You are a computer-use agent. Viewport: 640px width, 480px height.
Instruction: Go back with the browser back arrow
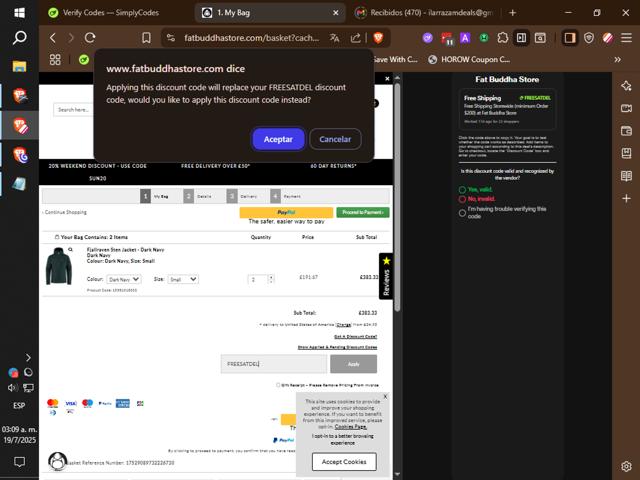click(53, 38)
